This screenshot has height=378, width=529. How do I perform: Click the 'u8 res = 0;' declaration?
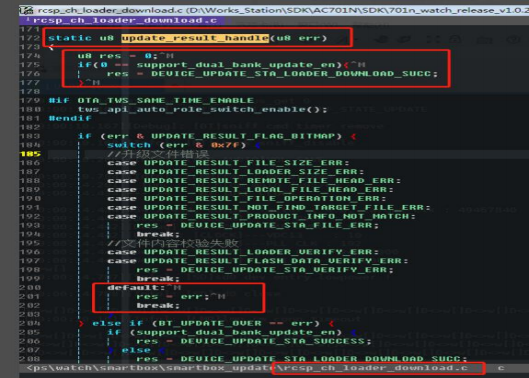pos(118,56)
